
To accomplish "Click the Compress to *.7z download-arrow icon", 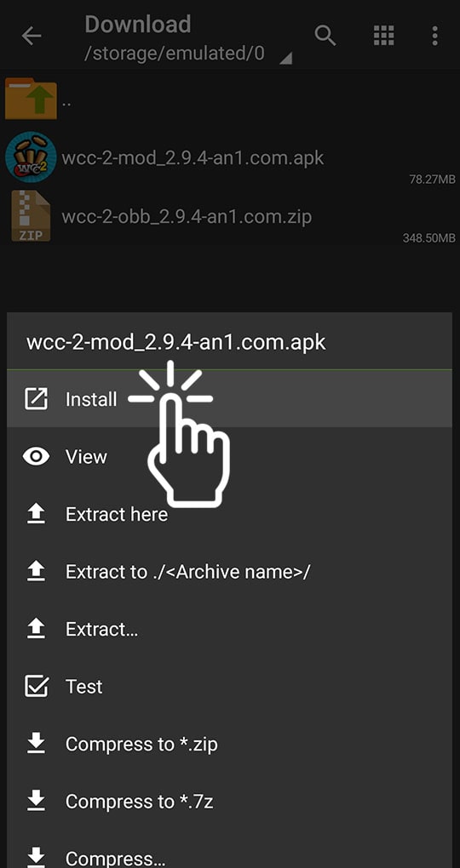I will (36, 802).
